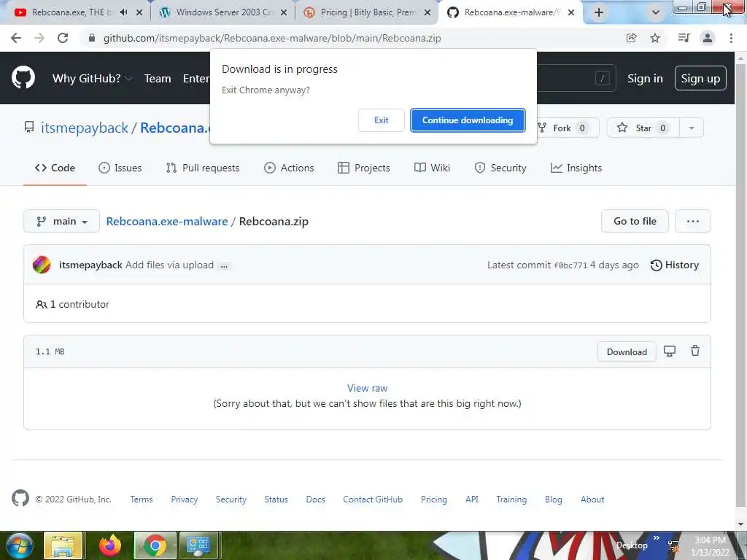This screenshot has width=747, height=560.
Task: Click Exit in the download dialog
Action: (381, 120)
